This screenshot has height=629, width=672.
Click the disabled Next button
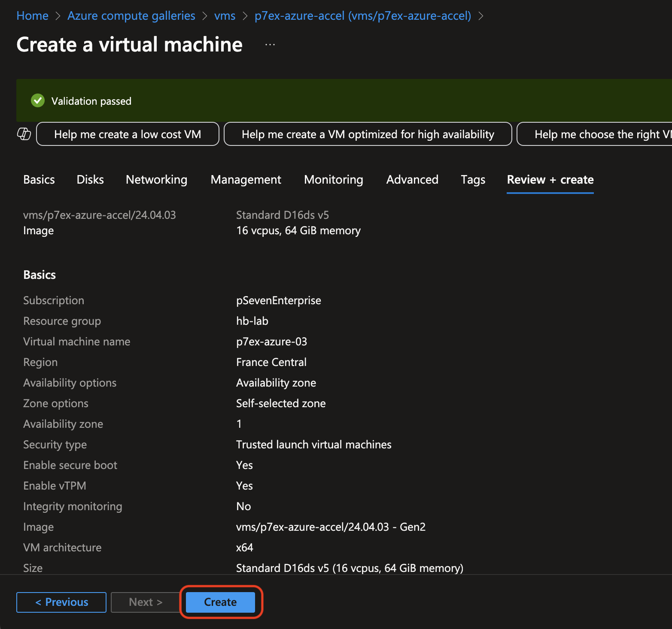click(146, 602)
